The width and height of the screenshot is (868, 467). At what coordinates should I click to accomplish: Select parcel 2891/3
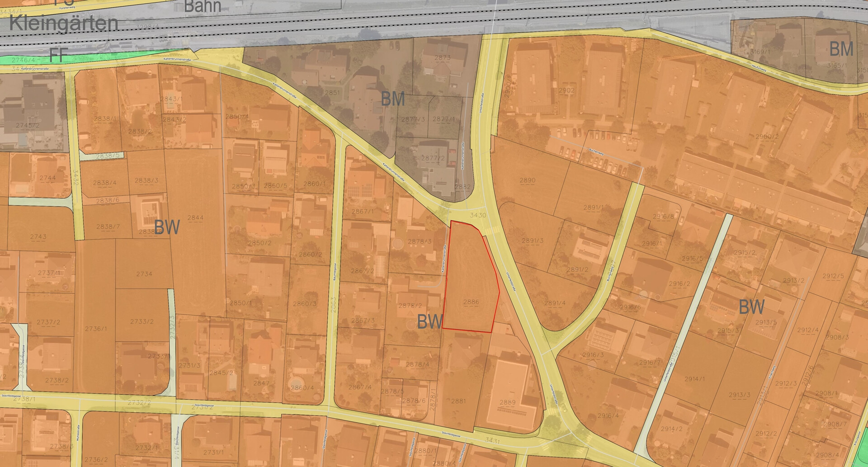(x=532, y=241)
